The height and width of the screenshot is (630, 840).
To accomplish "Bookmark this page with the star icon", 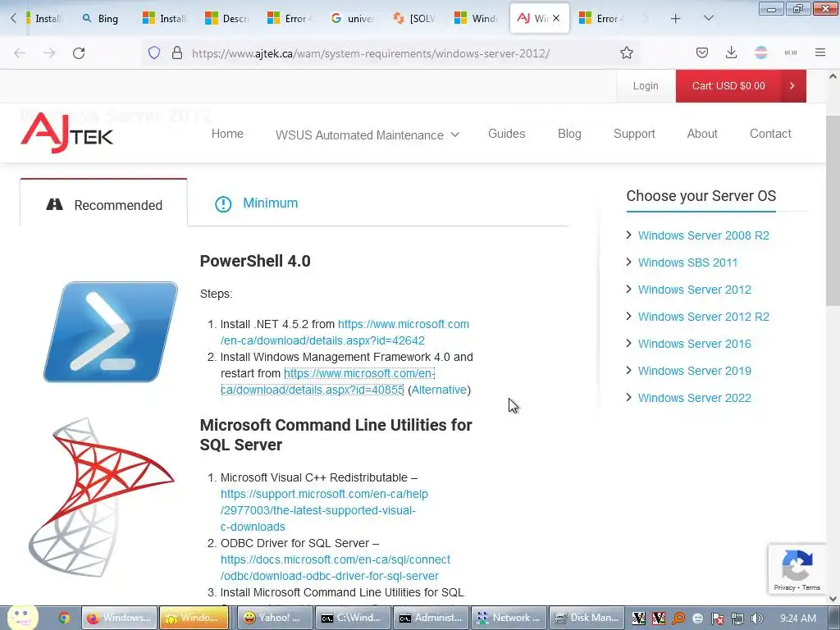I will pyautogui.click(x=626, y=53).
